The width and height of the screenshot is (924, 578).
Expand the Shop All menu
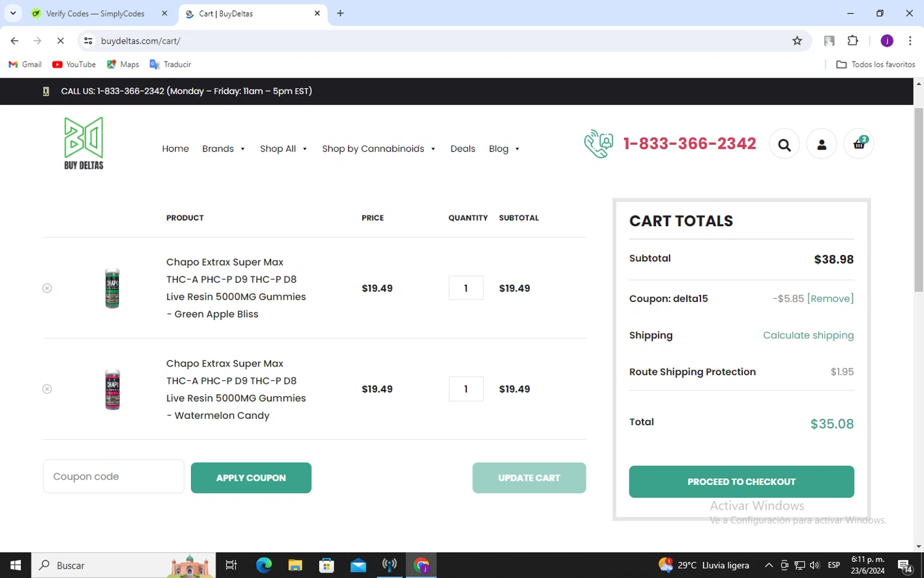283,149
